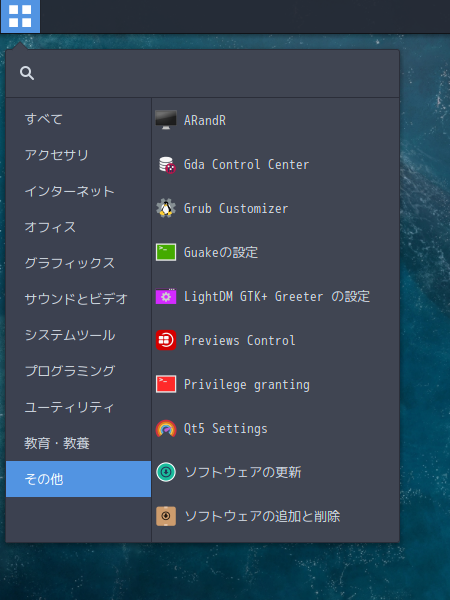Click the ソフトウェアの追加と削除 package icon
The image size is (450, 600).
[x=166, y=516]
